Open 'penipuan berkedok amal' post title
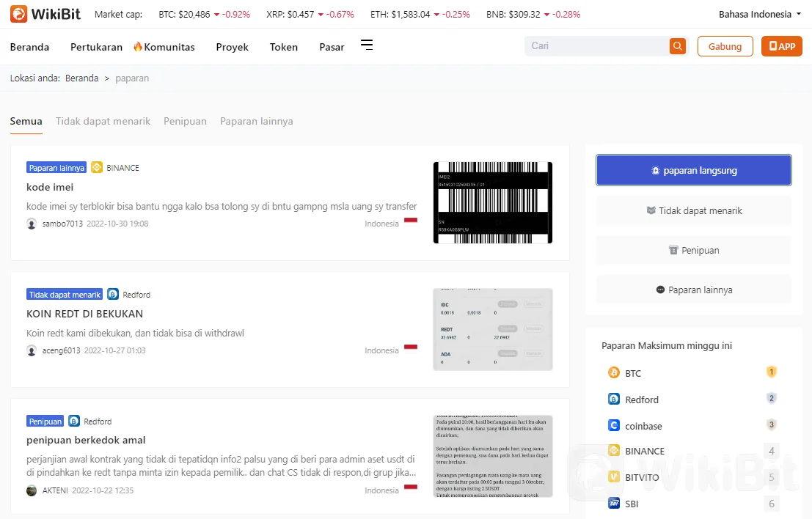Image resolution: width=812 pixels, height=519 pixels. coord(86,440)
